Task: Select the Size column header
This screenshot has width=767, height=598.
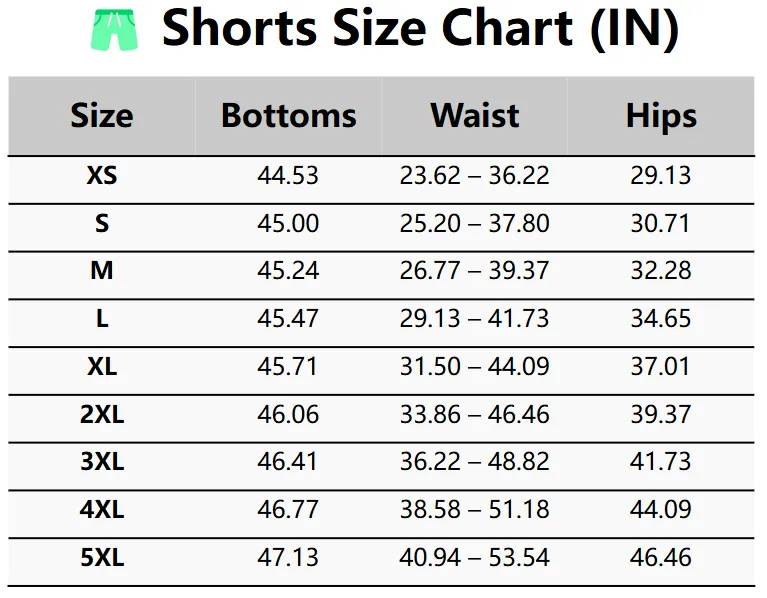Action: click(102, 116)
